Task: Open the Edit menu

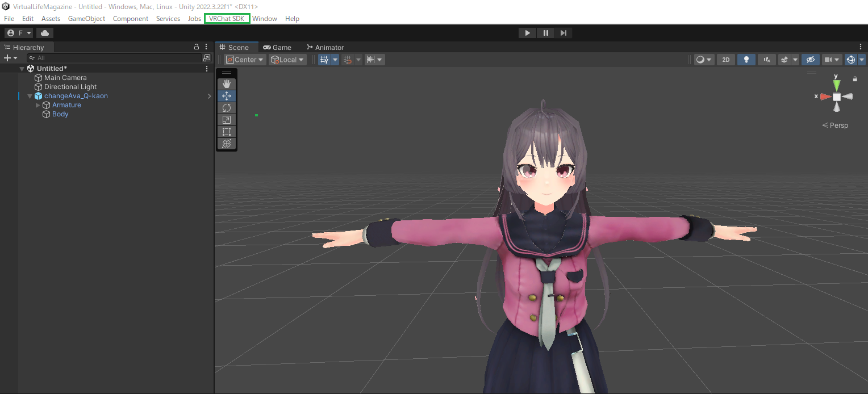Action: [28, 19]
